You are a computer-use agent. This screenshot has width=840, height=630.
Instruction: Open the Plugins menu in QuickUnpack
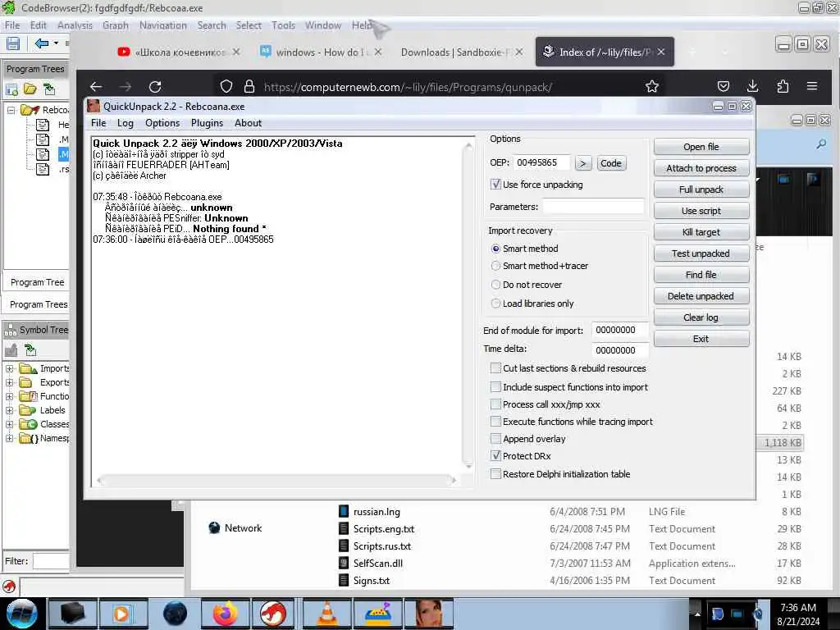tap(207, 123)
